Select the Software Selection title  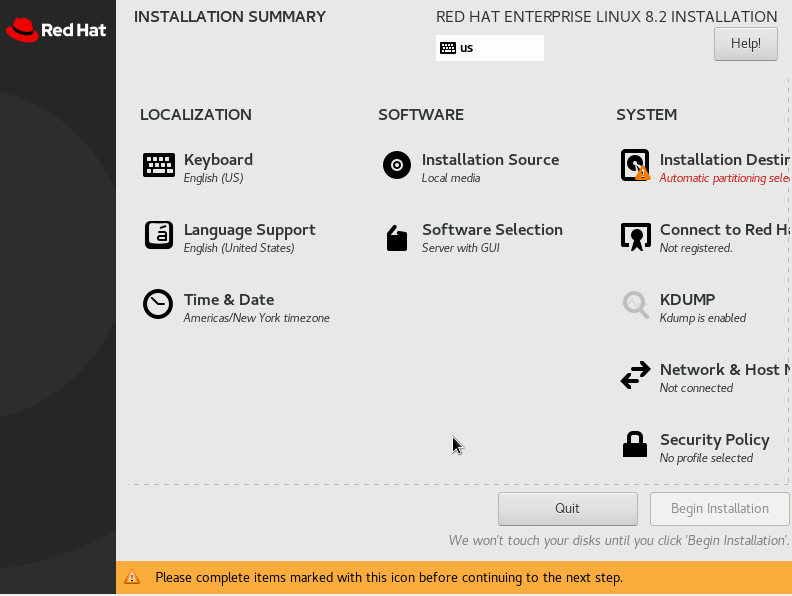[x=492, y=230]
